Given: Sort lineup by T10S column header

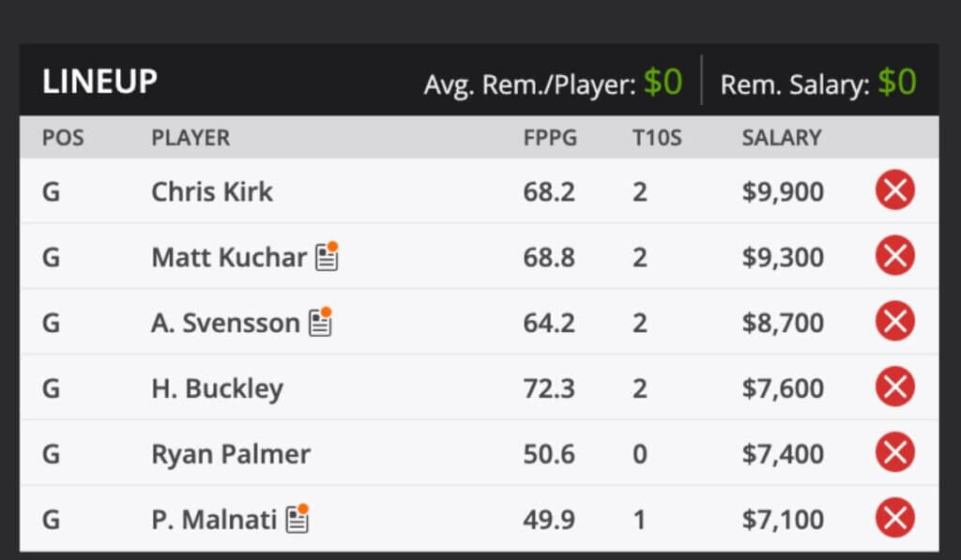Looking at the screenshot, I should tap(656, 138).
